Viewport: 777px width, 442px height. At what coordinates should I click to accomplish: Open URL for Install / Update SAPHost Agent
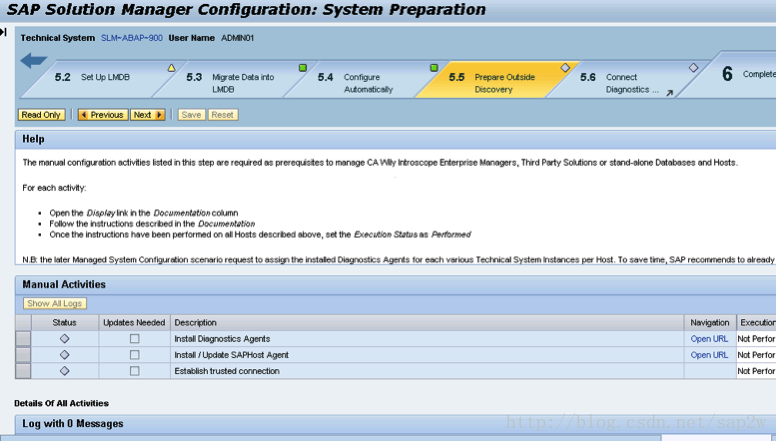point(709,355)
